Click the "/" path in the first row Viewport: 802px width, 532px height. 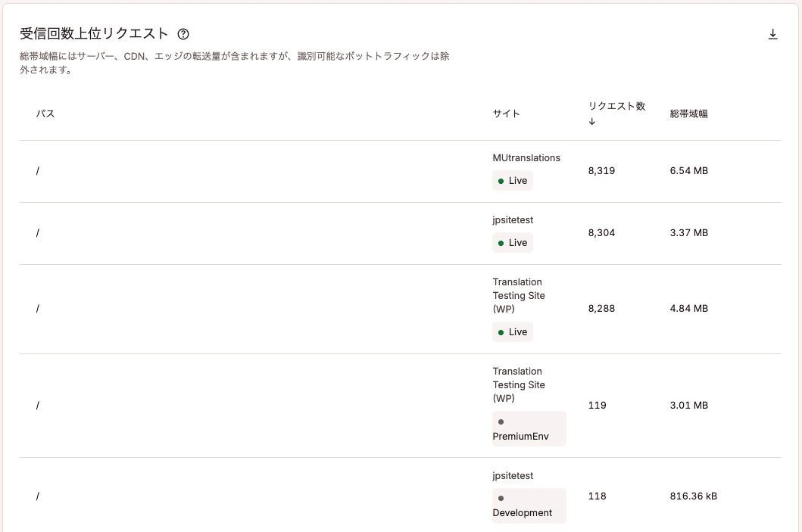tap(37, 171)
